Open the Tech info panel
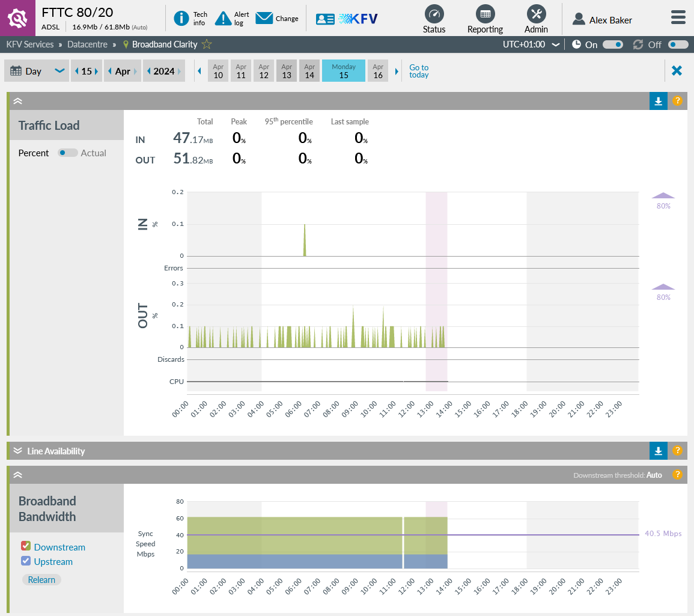Image resolution: width=694 pixels, height=616 pixels. [x=181, y=18]
